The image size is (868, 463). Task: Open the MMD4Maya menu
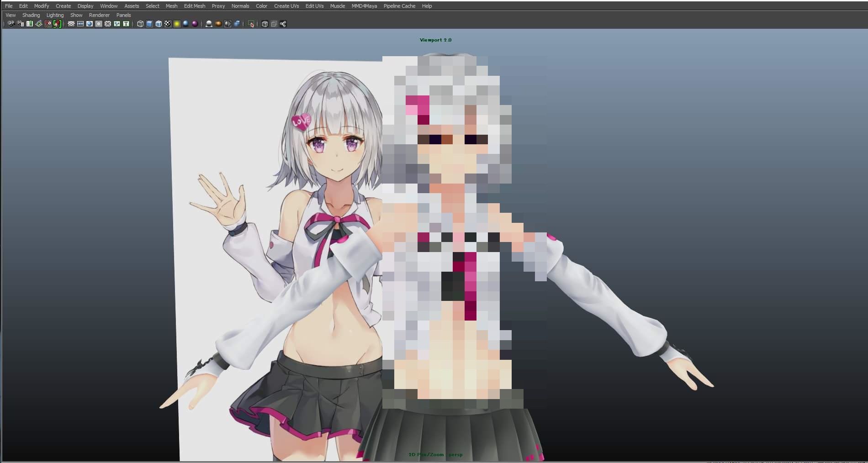(364, 6)
